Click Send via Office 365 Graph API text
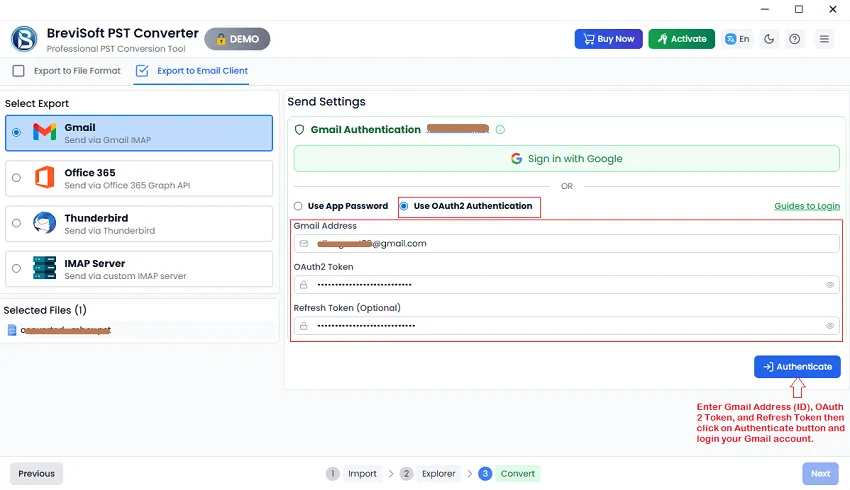Image resolution: width=850 pixels, height=490 pixels. (127, 185)
